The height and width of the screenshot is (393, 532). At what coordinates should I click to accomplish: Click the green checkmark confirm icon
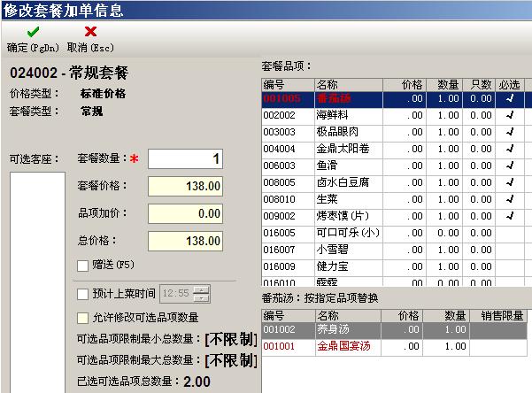[32, 32]
